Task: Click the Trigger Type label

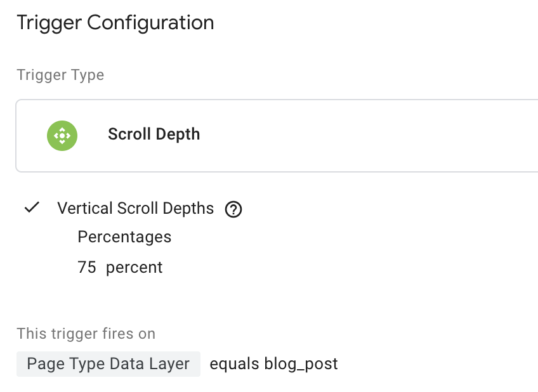Action: pyautogui.click(x=60, y=75)
